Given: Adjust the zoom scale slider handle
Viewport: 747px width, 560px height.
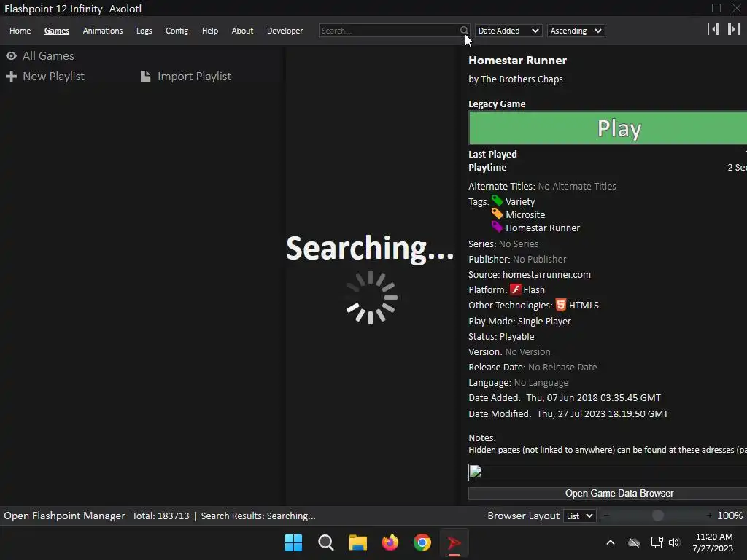Looking at the screenshot, I should [657, 516].
